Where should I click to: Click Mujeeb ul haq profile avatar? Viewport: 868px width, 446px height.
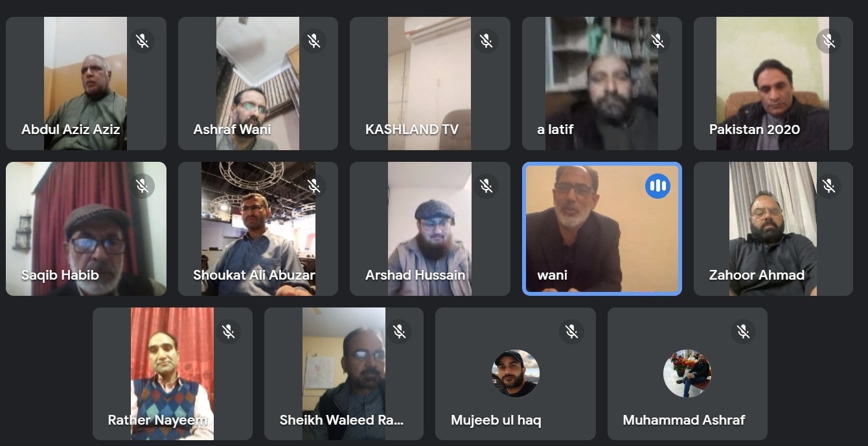click(515, 374)
